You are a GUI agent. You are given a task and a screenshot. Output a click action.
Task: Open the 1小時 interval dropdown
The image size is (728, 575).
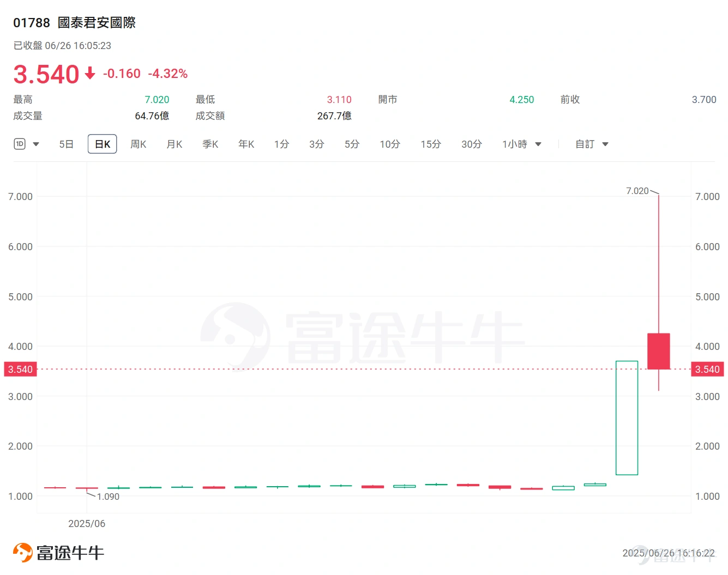[x=538, y=144]
